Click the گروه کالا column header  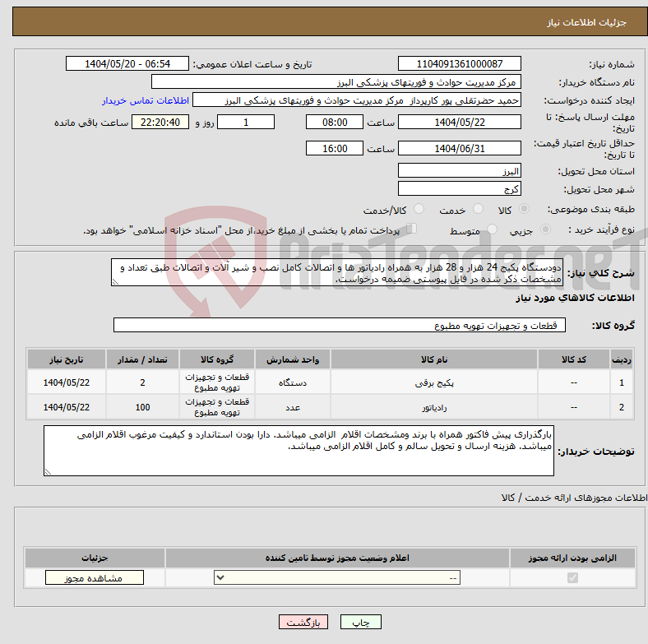(x=217, y=359)
